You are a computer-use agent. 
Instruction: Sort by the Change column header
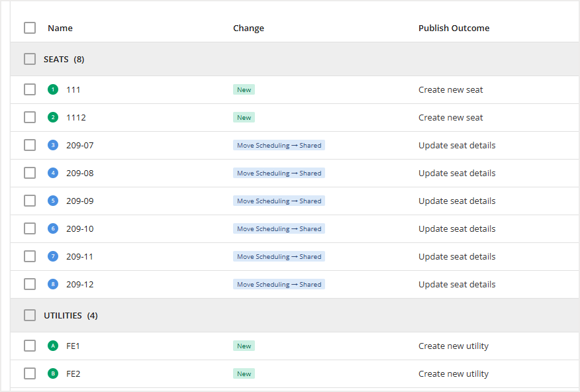click(248, 28)
